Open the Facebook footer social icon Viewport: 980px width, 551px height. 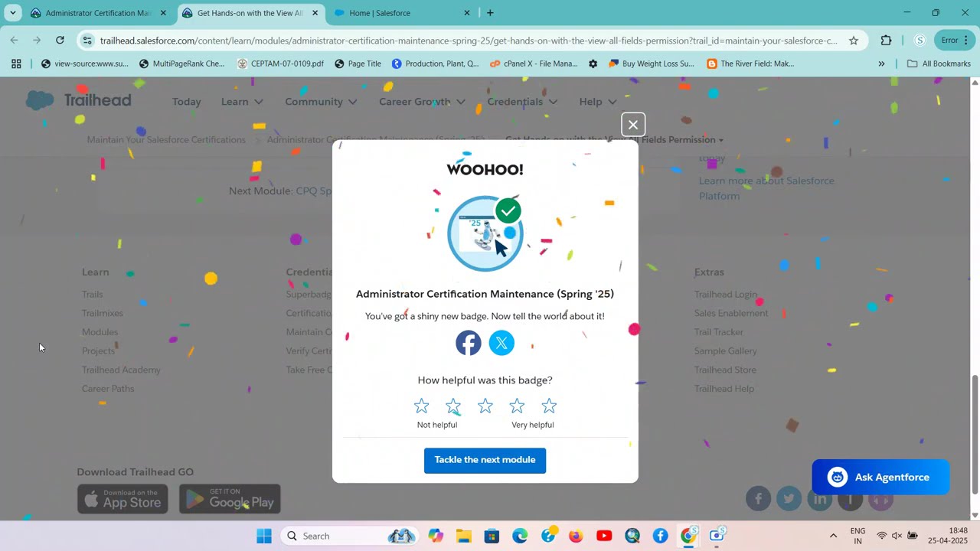click(x=758, y=500)
